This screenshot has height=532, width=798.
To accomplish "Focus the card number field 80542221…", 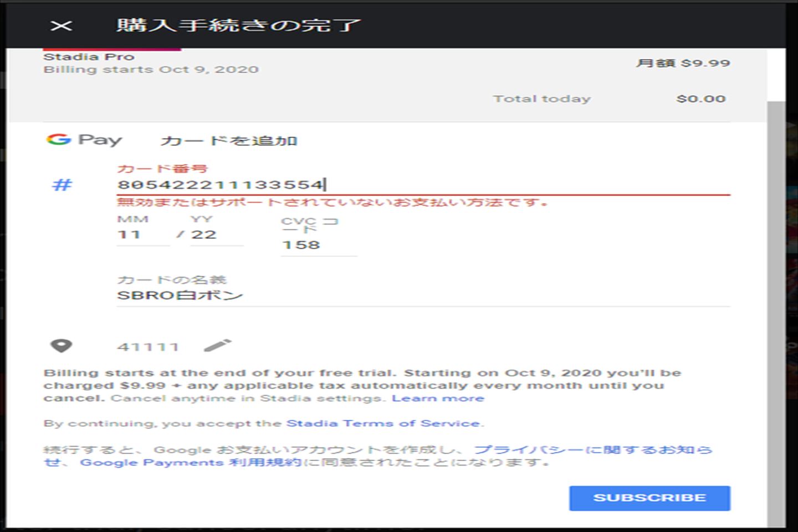I will [x=423, y=185].
